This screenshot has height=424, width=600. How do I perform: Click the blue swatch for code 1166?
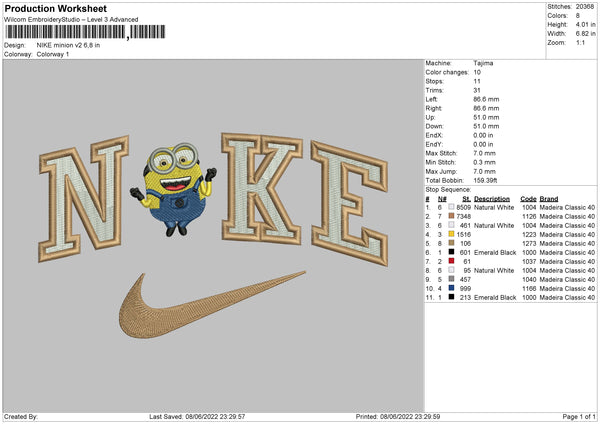coord(449,288)
